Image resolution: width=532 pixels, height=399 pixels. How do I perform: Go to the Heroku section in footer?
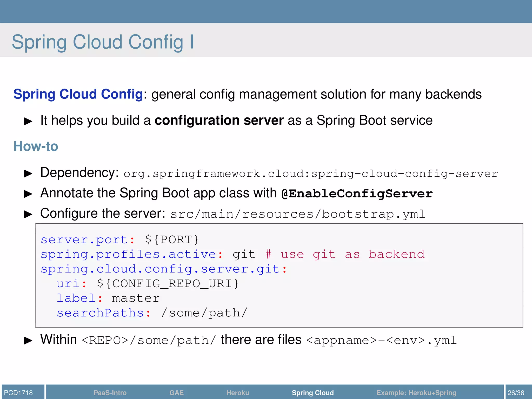238,393
